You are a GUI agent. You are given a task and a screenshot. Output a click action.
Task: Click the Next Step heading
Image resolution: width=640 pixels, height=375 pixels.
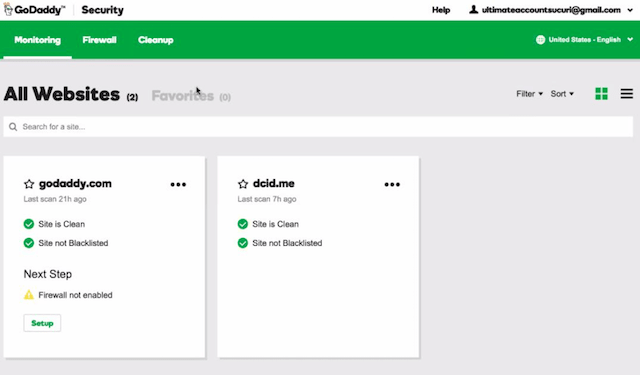coord(48,274)
